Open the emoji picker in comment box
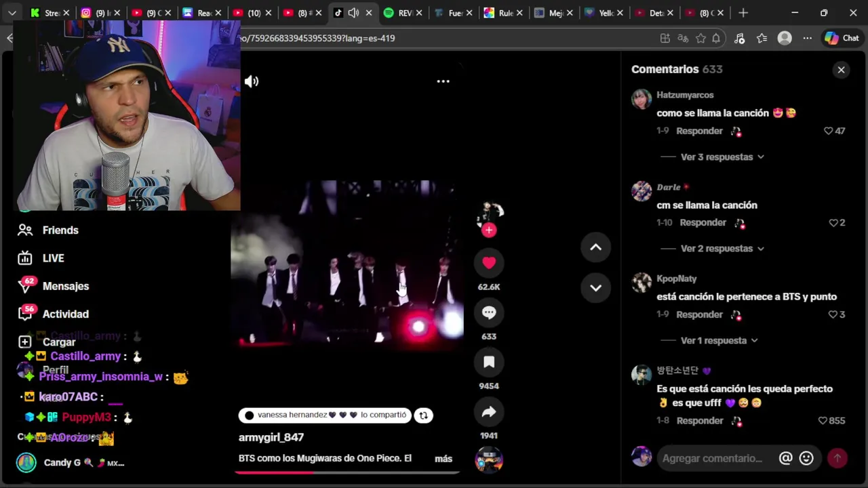This screenshot has width=868, height=488. click(x=806, y=458)
